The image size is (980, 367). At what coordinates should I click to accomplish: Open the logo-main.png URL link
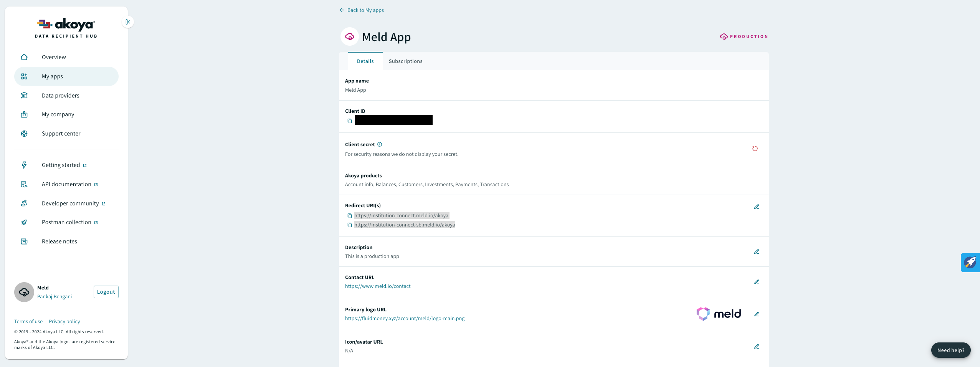click(x=405, y=319)
